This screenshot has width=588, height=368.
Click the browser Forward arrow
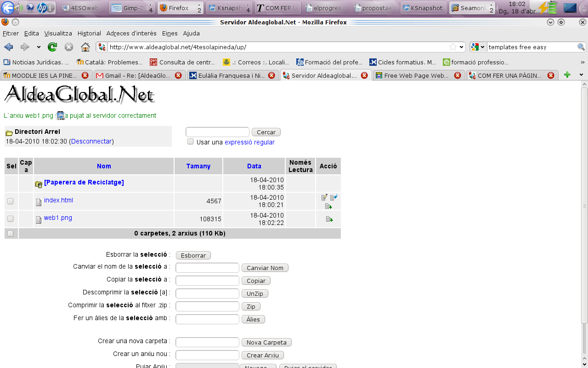25,47
